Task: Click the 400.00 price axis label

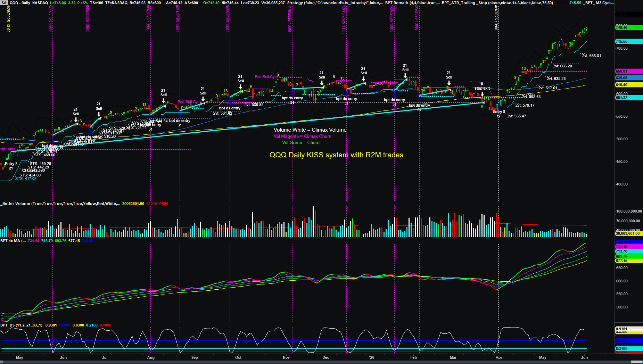Action: pos(622,184)
